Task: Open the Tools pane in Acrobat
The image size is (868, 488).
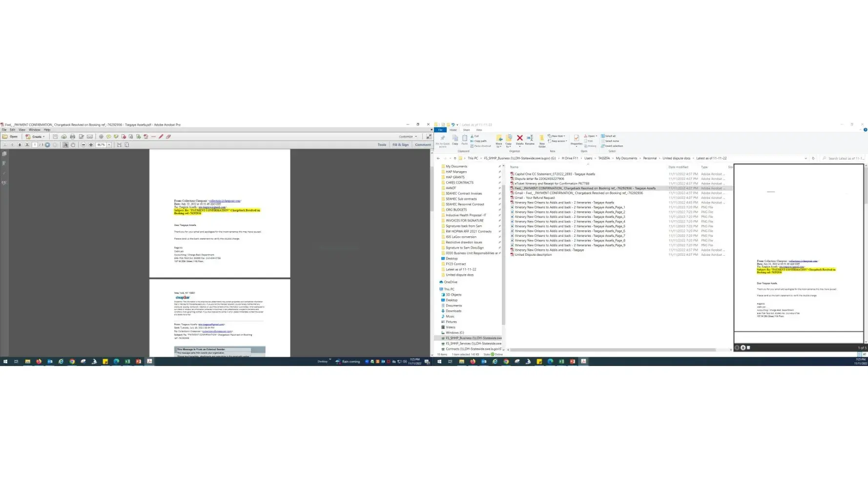Action: coord(382,145)
